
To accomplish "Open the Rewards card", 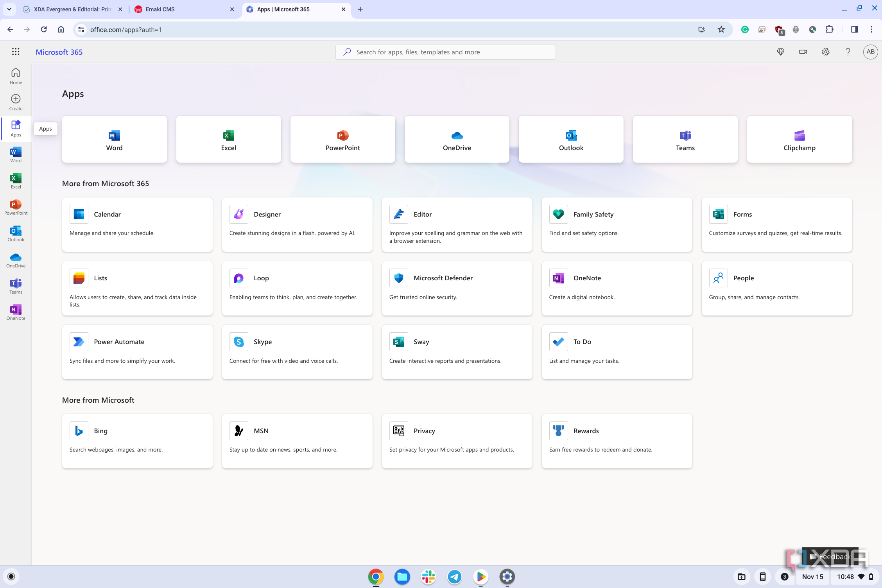I will point(617,441).
